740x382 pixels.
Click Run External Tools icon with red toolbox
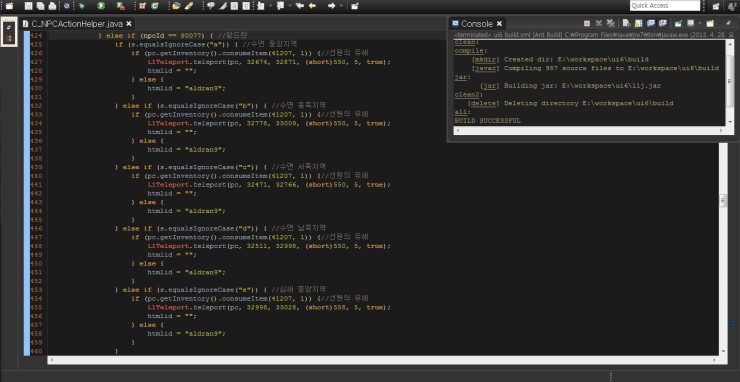tap(121, 6)
